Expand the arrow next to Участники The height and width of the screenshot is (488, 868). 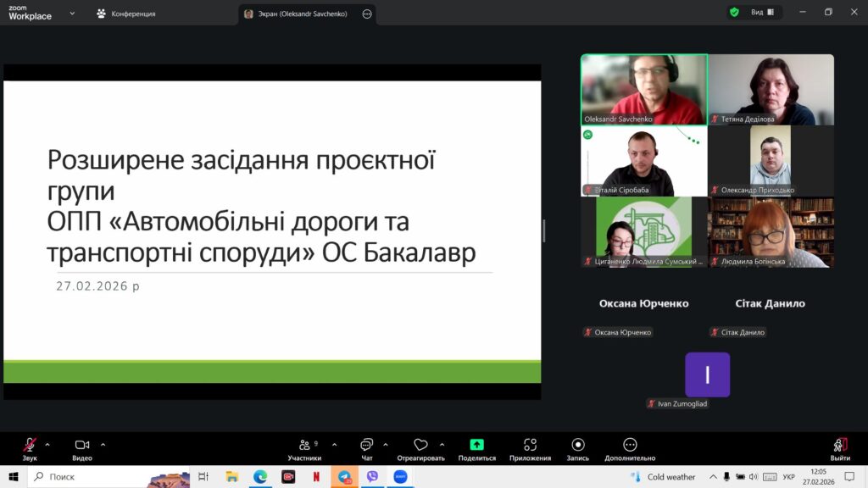click(334, 444)
